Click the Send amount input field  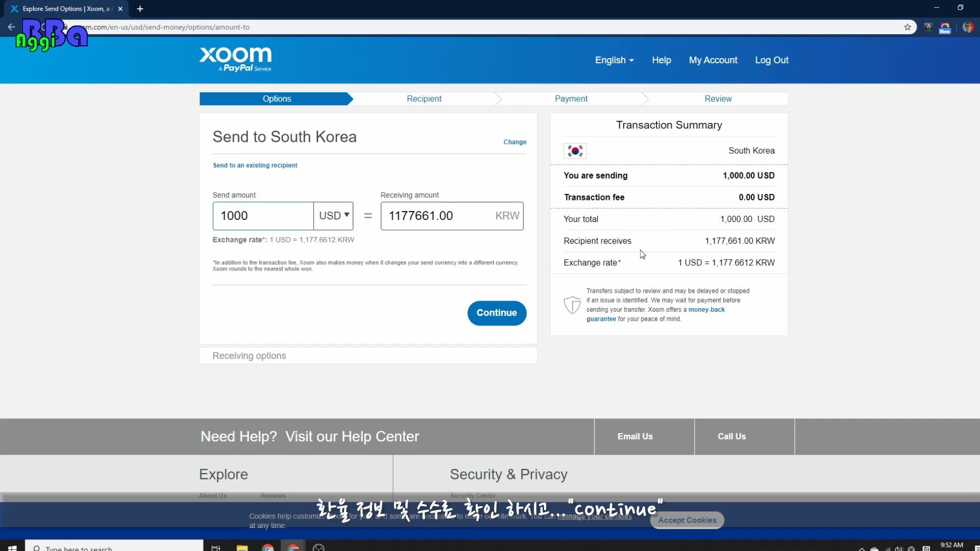[263, 216]
